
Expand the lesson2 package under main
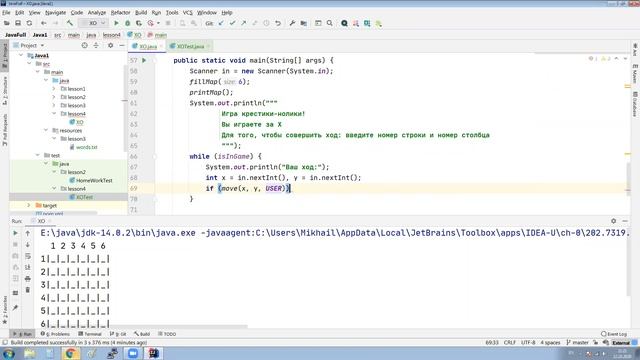54,97
